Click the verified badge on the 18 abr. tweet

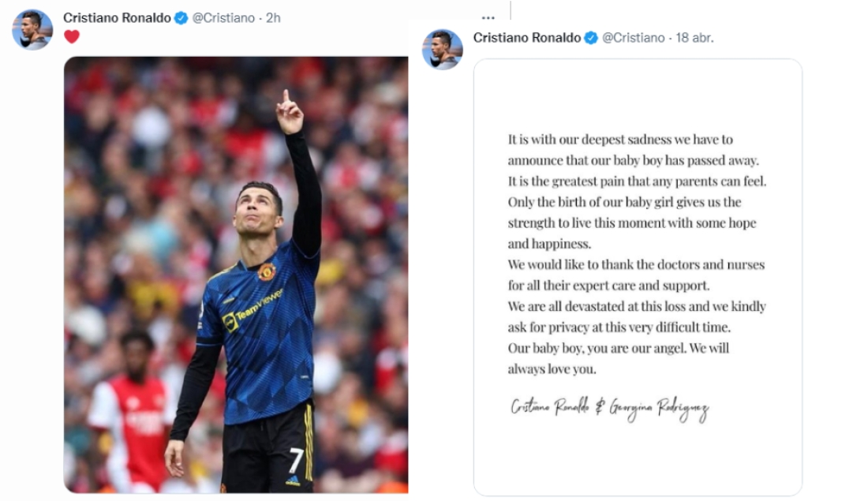[x=591, y=38]
